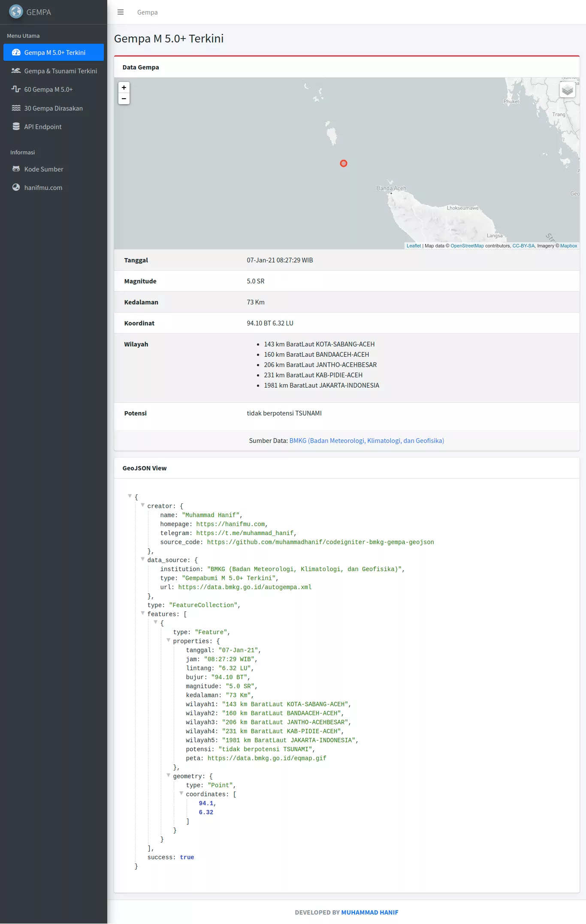
Task: Collapse the features array node
Action: coord(143,613)
